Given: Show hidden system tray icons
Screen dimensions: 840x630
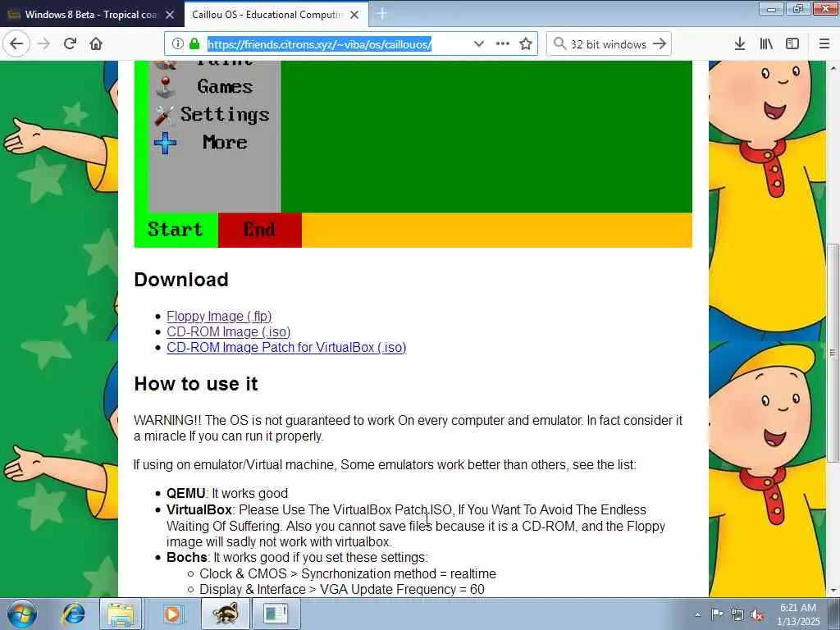Looking at the screenshot, I should 697,614.
